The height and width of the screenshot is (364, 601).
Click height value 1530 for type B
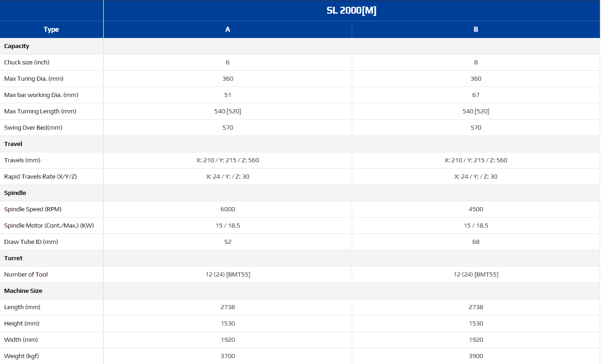[x=476, y=324]
